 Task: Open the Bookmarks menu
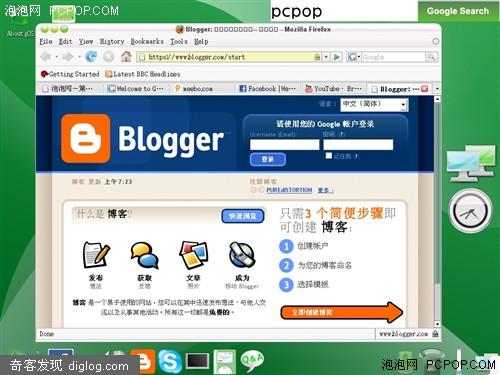coord(147,42)
